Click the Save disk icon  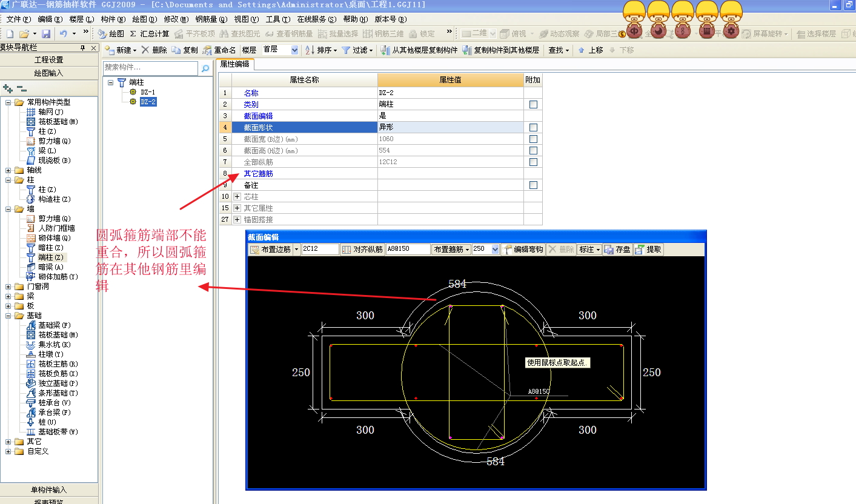click(x=45, y=34)
